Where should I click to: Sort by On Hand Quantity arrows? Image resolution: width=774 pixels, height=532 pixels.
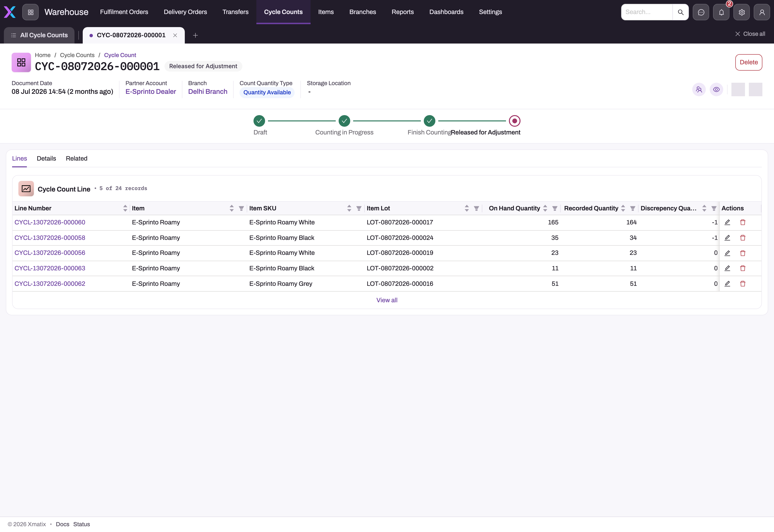545,208
